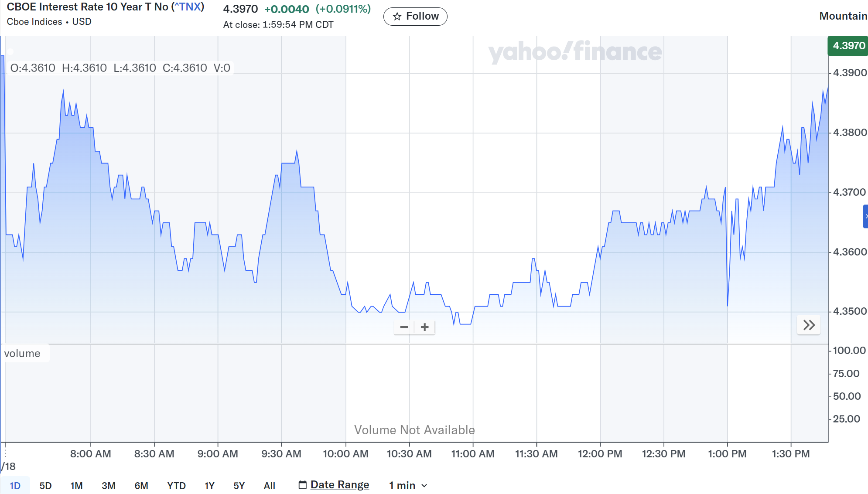Click the Follow star button
This screenshot has height=494, width=868.
pos(415,17)
